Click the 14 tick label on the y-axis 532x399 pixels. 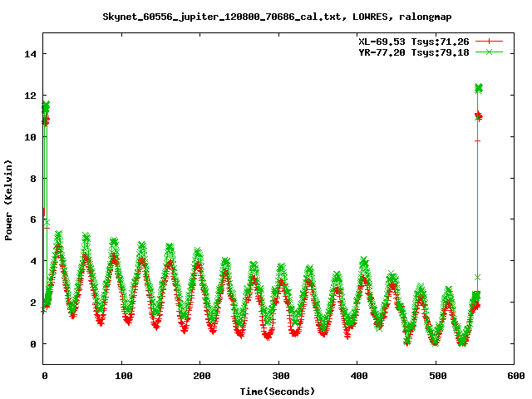coord(31,54)
